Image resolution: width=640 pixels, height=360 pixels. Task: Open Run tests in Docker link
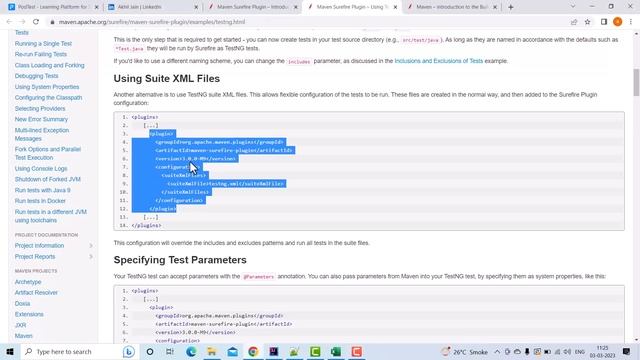pyautogui.click(x=40, y=201)
